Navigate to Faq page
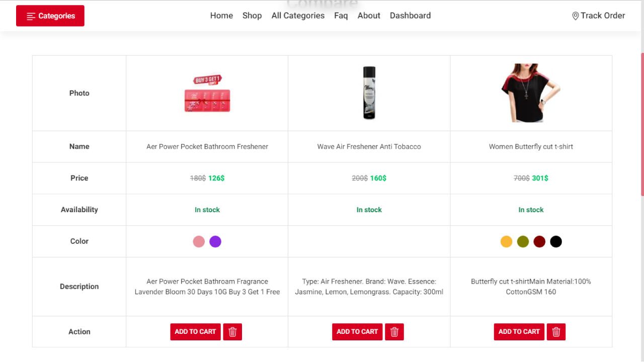Screen dimensions: 644x362 point(341,16)
